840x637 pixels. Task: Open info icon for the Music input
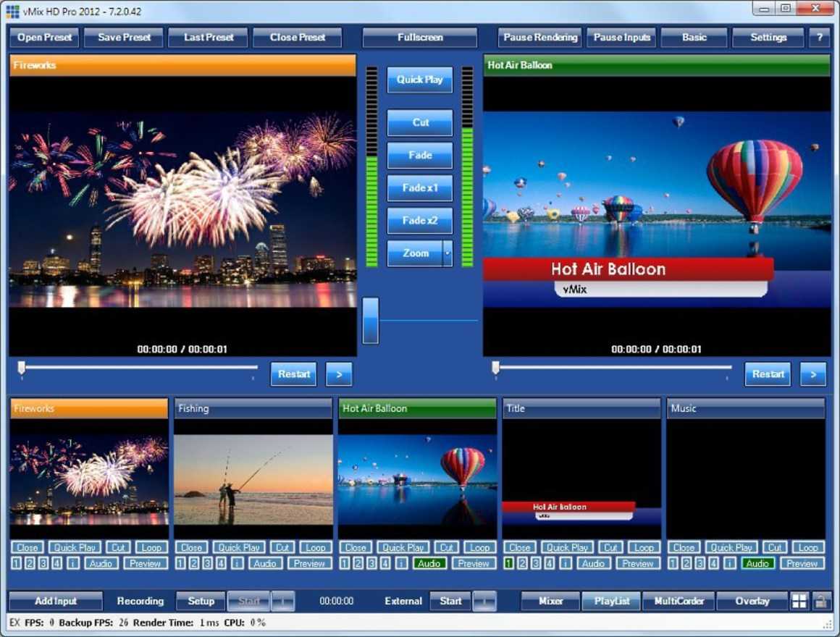[x=730, y=563]
